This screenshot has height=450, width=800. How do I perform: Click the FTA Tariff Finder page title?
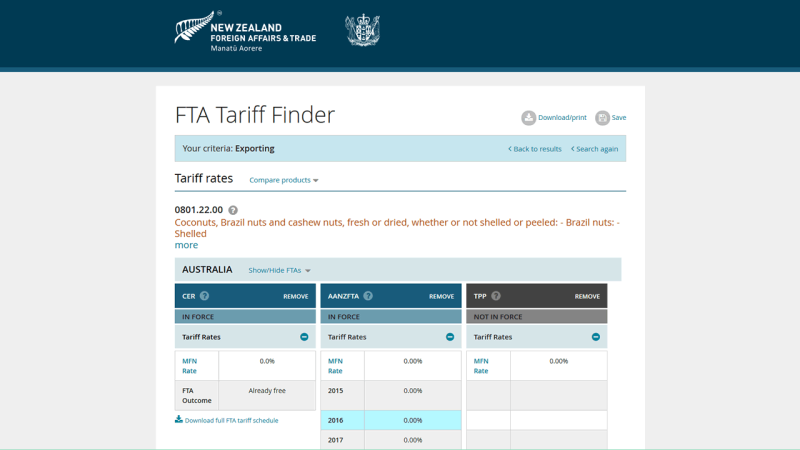(255, 115)
